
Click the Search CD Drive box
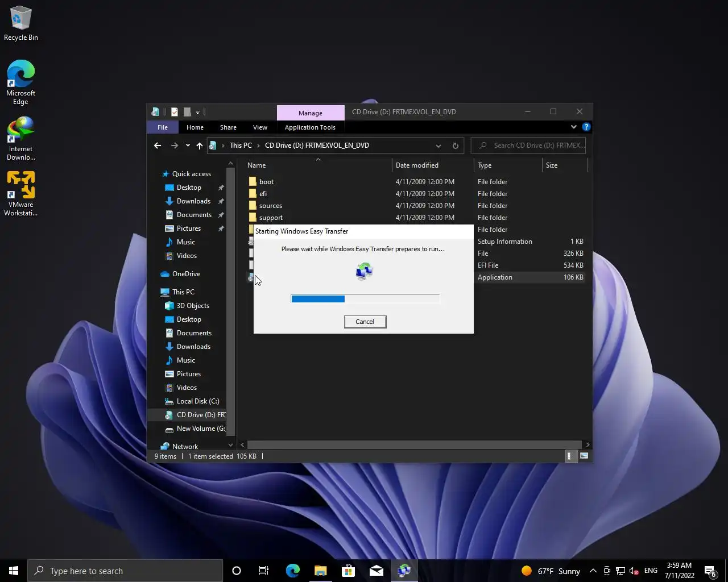click(528, 145)
